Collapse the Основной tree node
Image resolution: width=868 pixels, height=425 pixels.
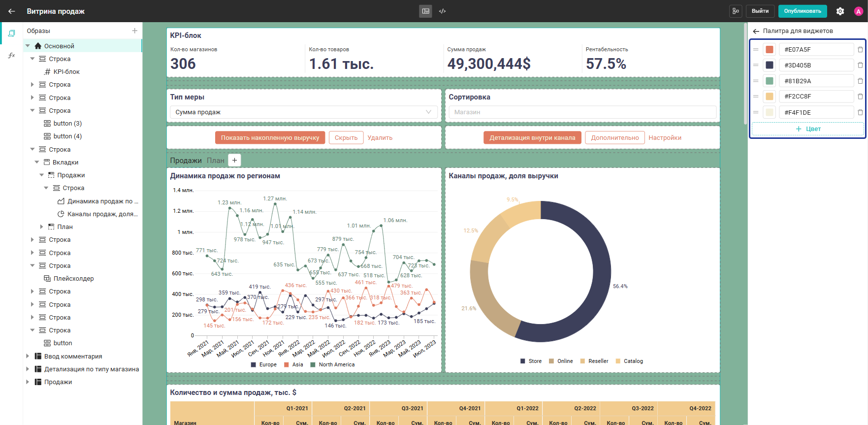tap(28, 46)
